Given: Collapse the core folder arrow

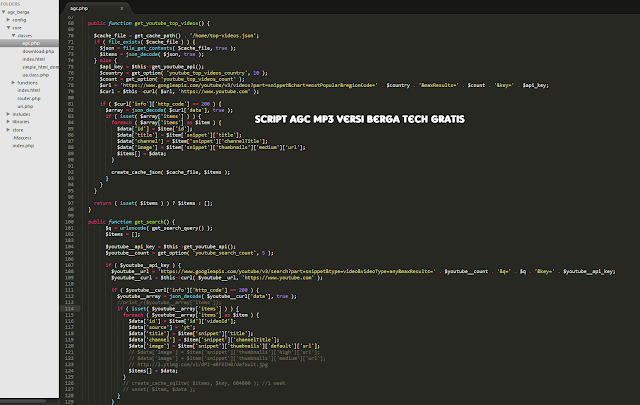Looking at the screenshot, I should click(x=8, y=27).
